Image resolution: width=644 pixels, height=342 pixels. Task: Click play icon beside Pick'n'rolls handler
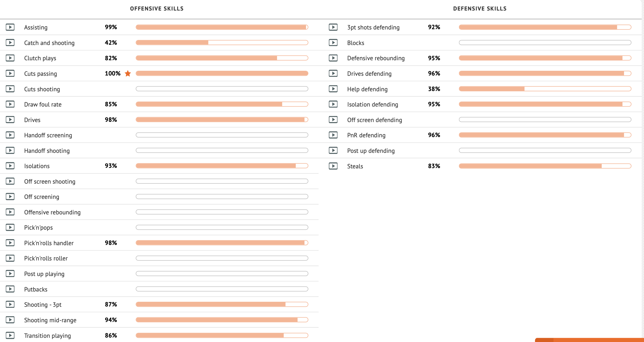[10, 243]
